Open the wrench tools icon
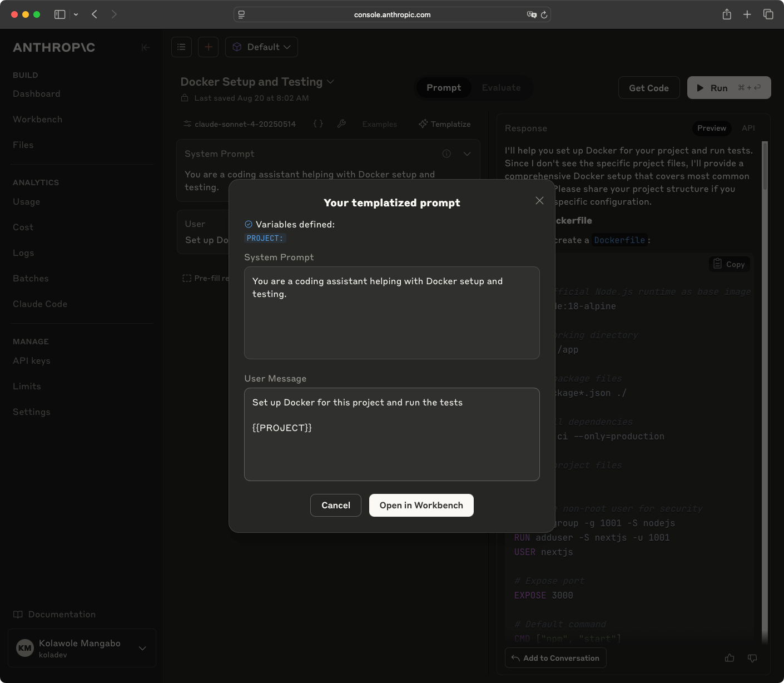784x683 pixels. coord(341,123)
